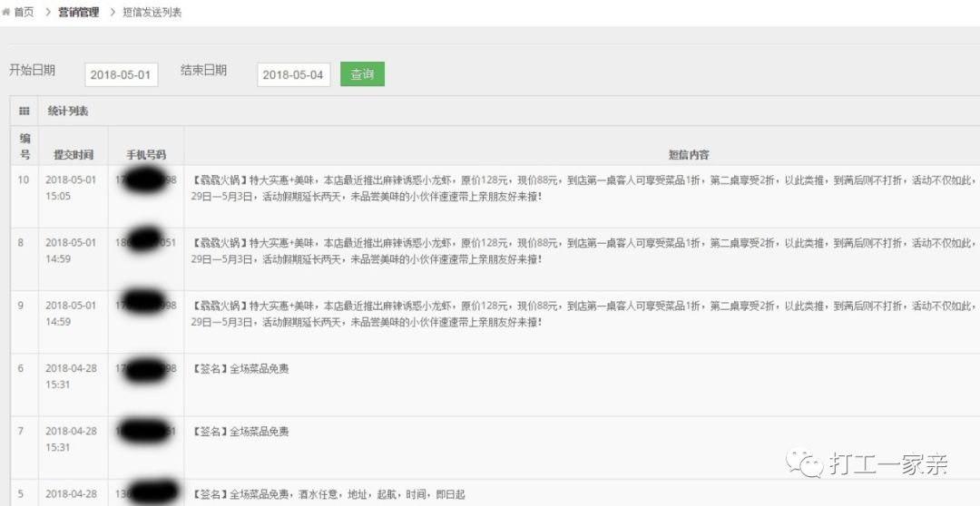Click the grid icon beside 统计列表
The width and height of the screenshot is (980, 506).
pos(24,111)
